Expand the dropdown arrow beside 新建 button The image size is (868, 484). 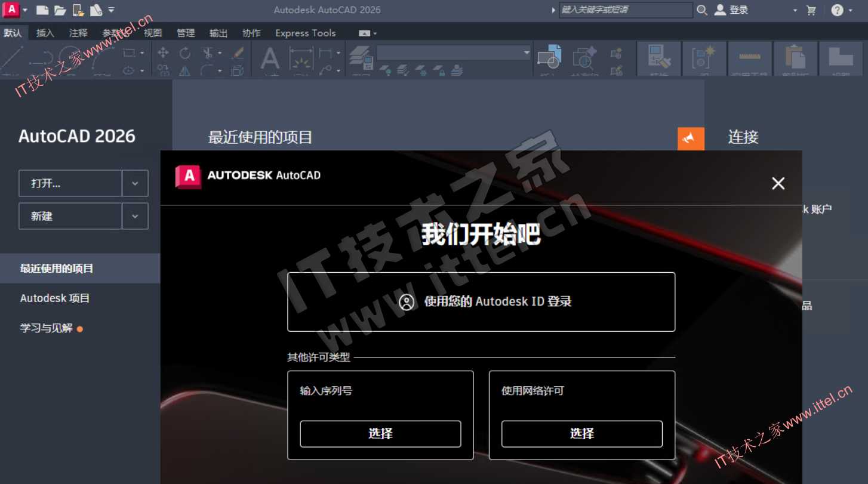[x=135, y=216]
